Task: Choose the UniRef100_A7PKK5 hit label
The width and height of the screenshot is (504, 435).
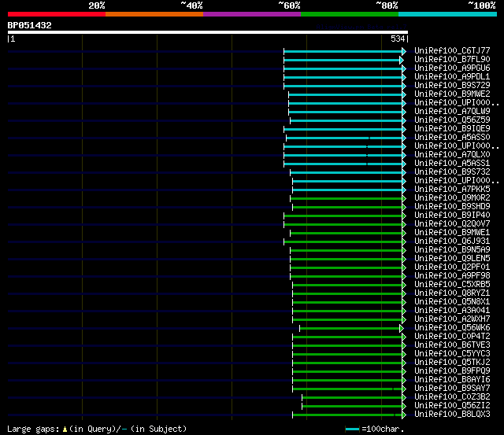Action: click(x=452, y=190)
